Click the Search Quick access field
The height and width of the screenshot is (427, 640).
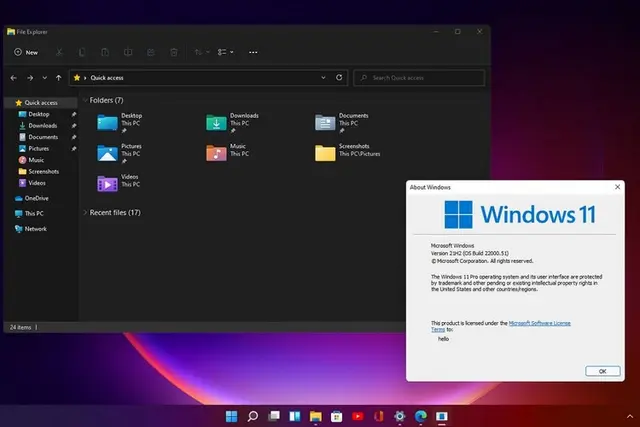[419, 78]
